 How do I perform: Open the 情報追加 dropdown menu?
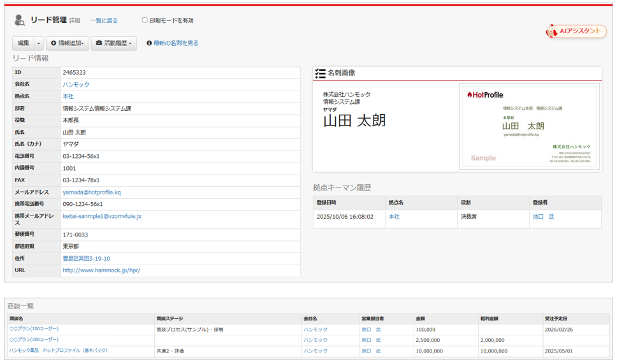click(x=67, y=43)
